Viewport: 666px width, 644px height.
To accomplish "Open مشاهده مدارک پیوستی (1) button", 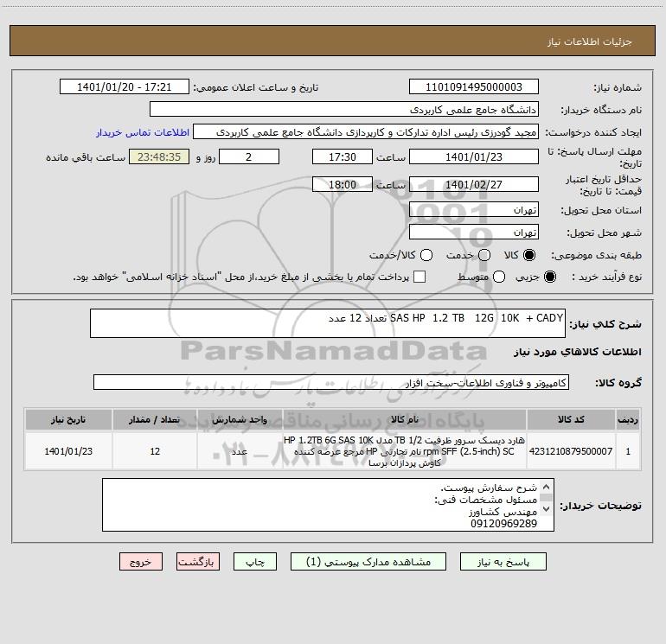I will tap(368, 562).
